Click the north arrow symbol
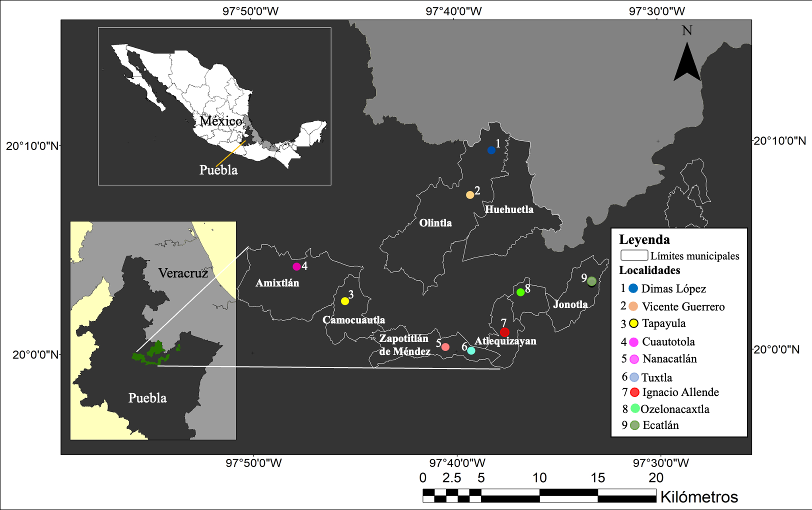812x510 pixels. click(687, 62)
